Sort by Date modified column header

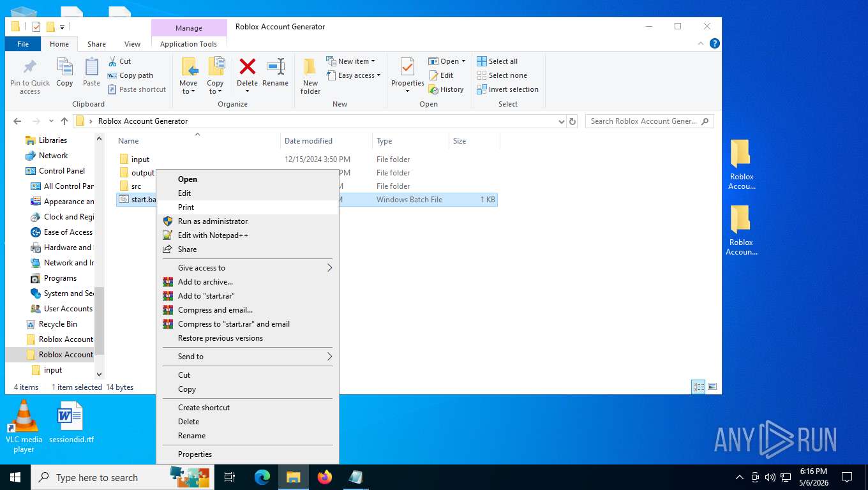pyautogui.click(x=325, y=141)
